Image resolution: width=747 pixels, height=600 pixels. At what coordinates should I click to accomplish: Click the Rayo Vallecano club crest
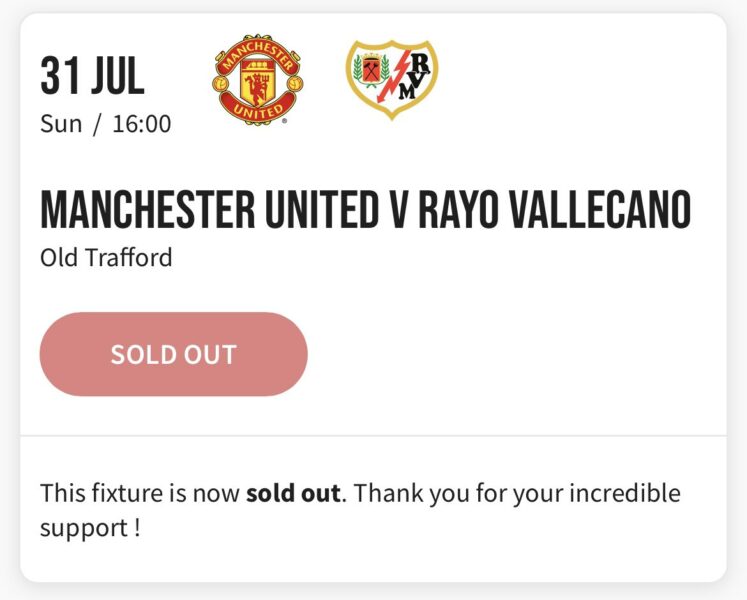coord(392,80)
